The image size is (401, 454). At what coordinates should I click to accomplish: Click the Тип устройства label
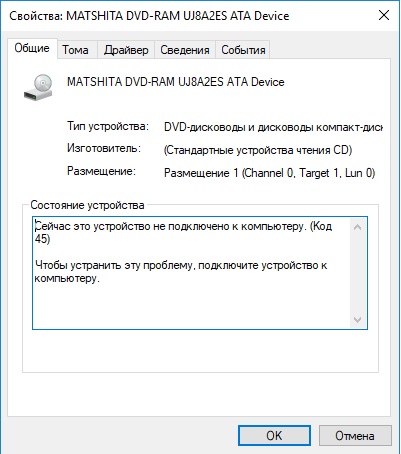click(x=108, y=126)
